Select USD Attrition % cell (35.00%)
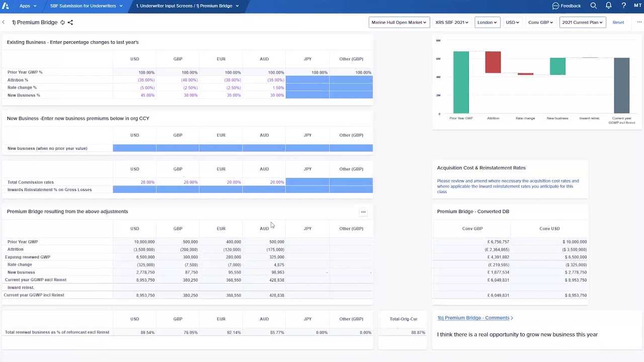 134,80
